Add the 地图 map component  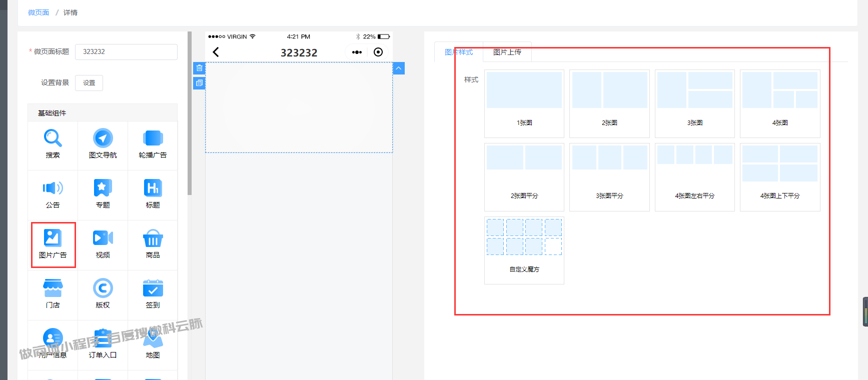coord(153,345)
